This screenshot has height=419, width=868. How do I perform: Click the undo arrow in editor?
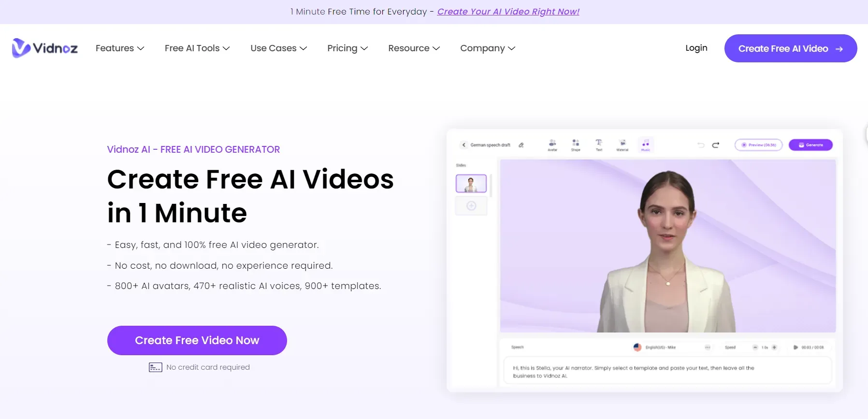pyautogui.click(x=701, y=145)
